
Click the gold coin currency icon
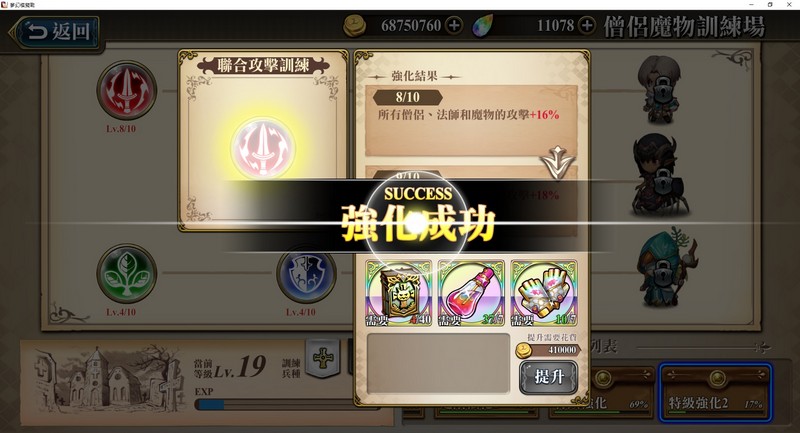pos(354,25)
